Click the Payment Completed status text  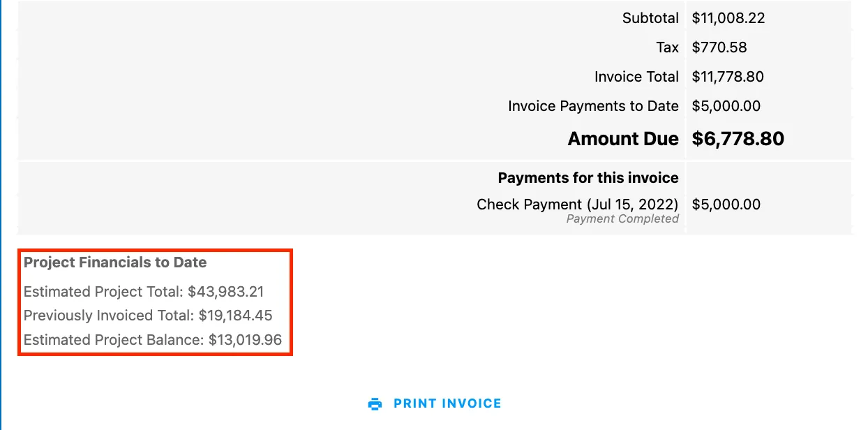point(622,219)
